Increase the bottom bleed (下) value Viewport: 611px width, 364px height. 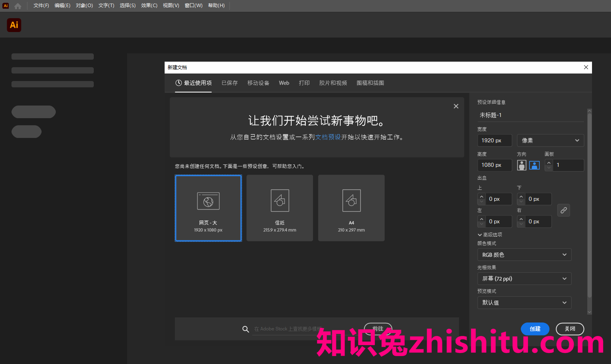(521, 196)
